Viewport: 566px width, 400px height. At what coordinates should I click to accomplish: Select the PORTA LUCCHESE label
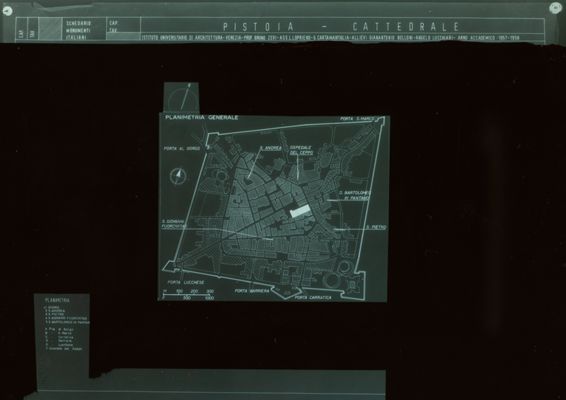click(x=186, y=282)
